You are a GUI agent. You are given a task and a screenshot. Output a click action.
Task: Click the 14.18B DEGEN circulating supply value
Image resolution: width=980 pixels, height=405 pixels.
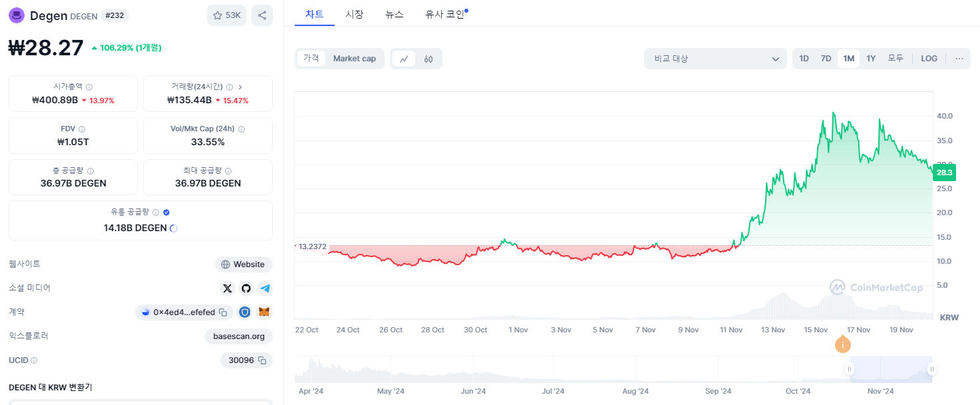pyautogui.click(x=135, y=228)
